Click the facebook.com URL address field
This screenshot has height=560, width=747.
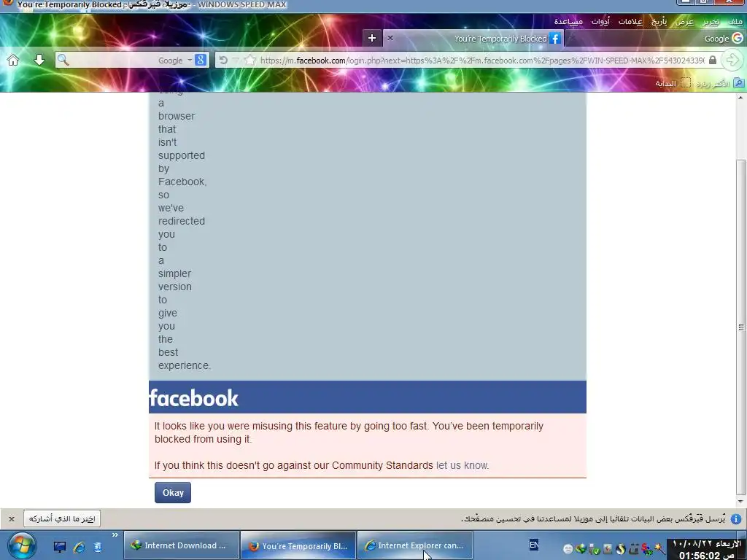(x=482, y=61)
